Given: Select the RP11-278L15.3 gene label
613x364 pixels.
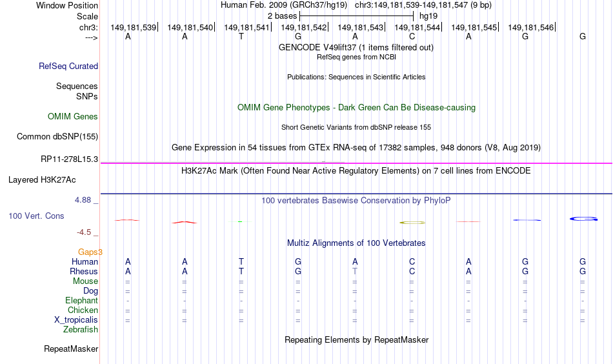Looking at the screenshot, I should [x=69, y=159].
